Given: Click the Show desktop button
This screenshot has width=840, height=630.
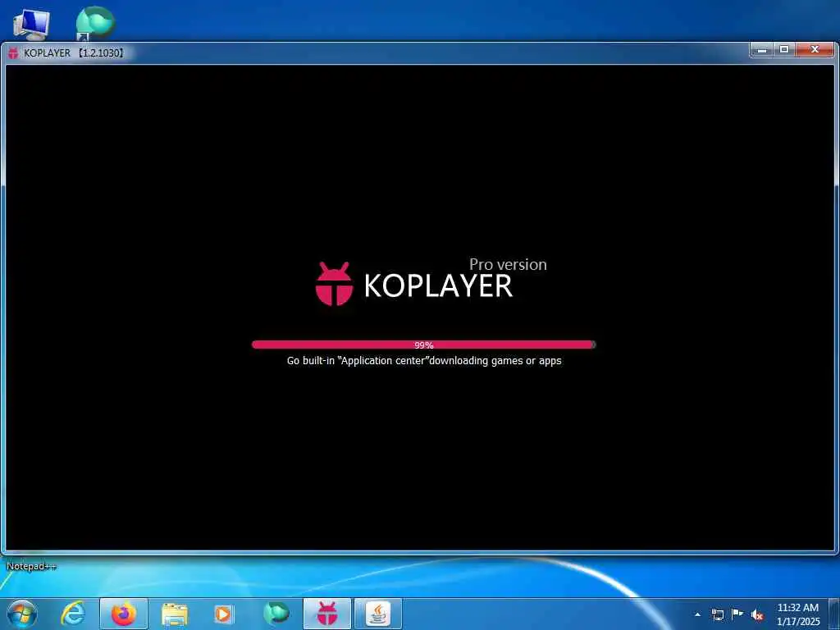Looking at the screenshot, I should (834, 614).
